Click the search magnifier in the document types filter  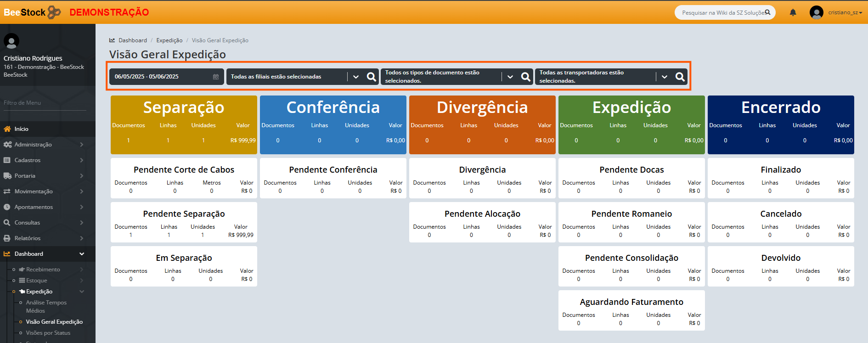pos(525,77)
